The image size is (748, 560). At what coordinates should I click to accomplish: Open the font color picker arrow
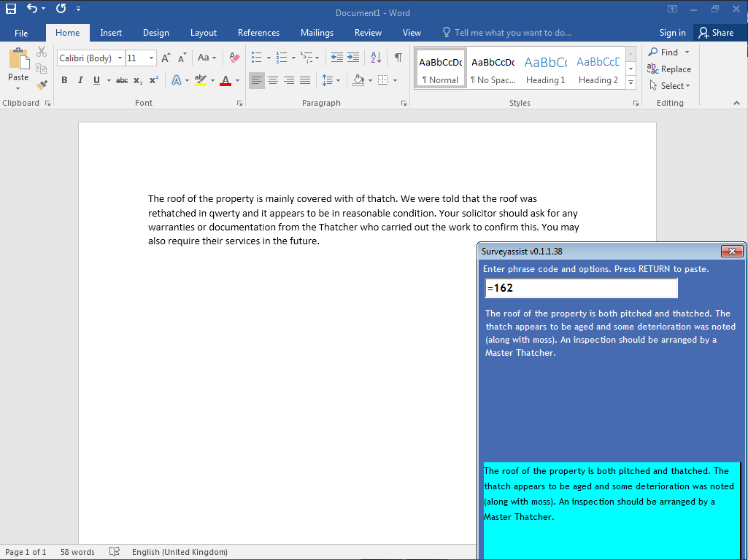pos(238,80)
